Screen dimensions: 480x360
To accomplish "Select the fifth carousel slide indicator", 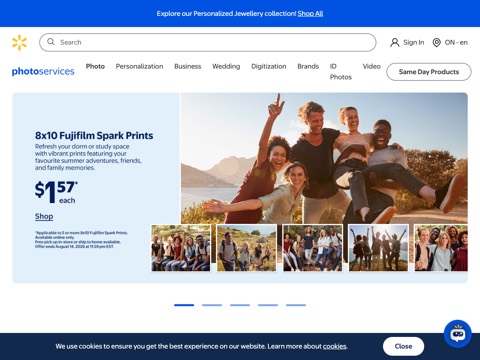I will [x=296, y=305].
